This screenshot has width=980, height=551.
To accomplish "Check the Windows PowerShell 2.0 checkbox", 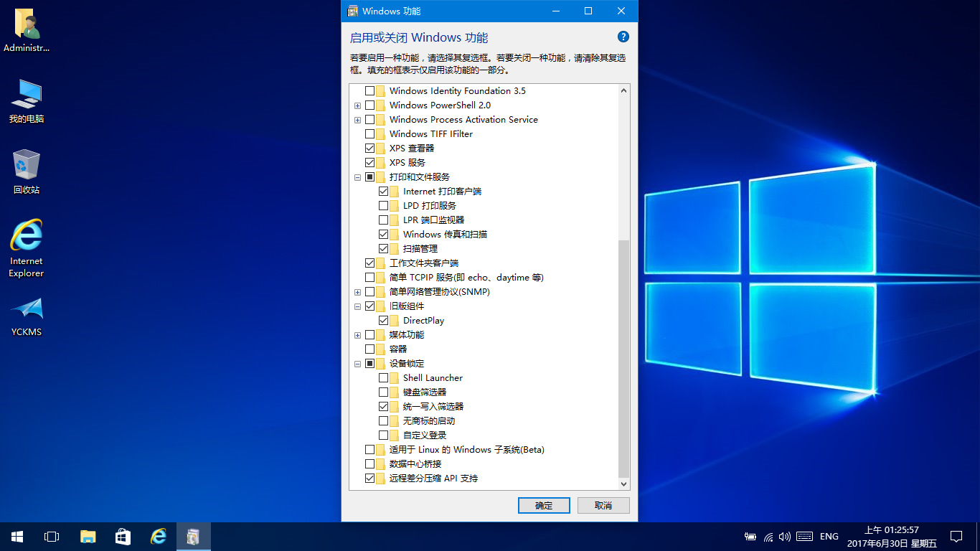I will 370,105.
